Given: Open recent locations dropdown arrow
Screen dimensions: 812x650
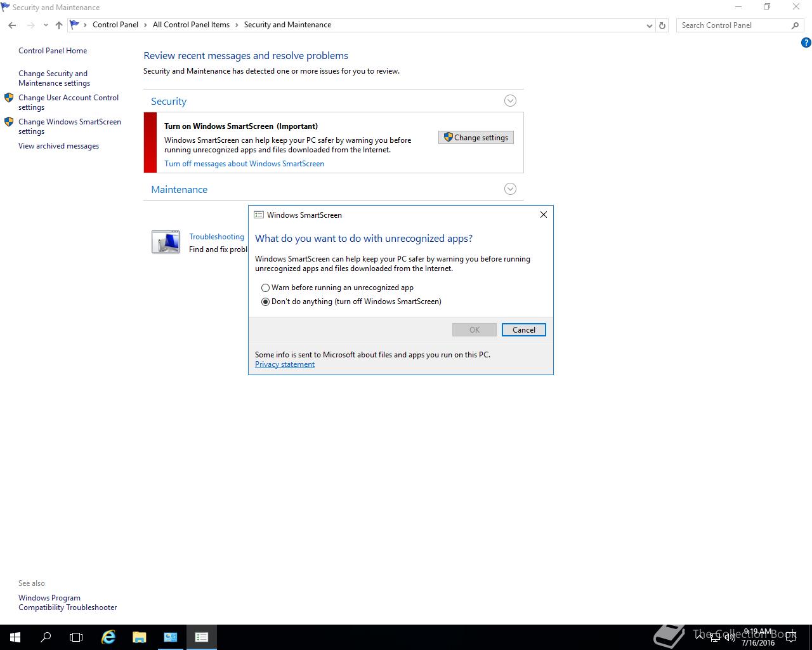Looking at the screenshot, I should (x=46, y=25).
